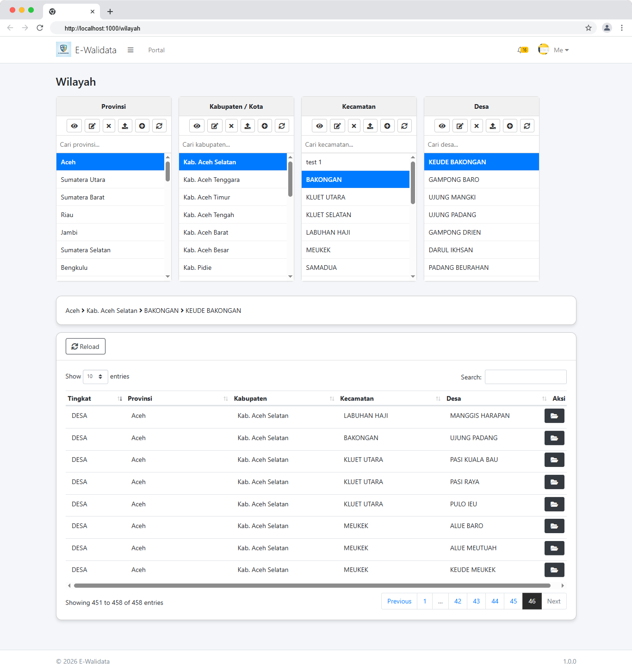Viewport: 632px width, 672px height.
Task: Click the add plus icon in Provinsi panel
Action: point(142,126)
